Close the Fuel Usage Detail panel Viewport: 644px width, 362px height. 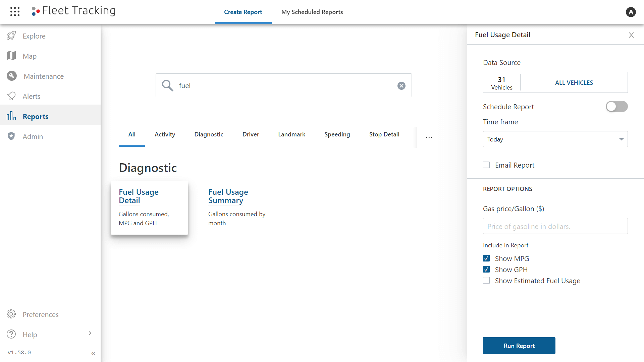pyautogui.click(x=631, y=35)
